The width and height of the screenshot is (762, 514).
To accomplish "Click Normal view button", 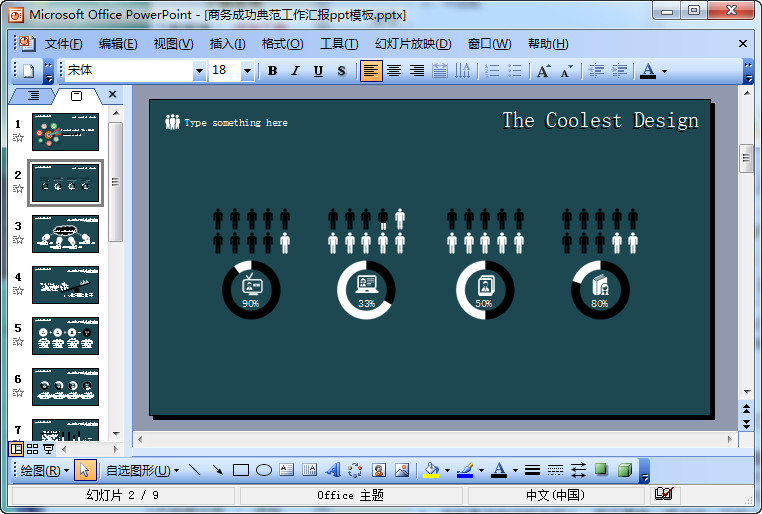I will [16, 449].
